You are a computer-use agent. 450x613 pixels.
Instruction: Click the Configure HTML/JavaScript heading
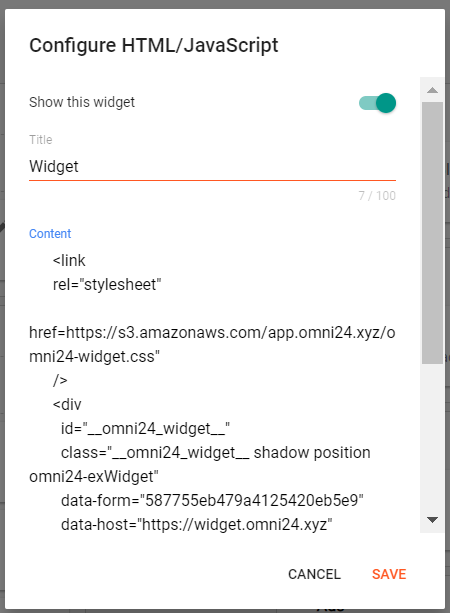pyautogui.click(x=154, y=45)
